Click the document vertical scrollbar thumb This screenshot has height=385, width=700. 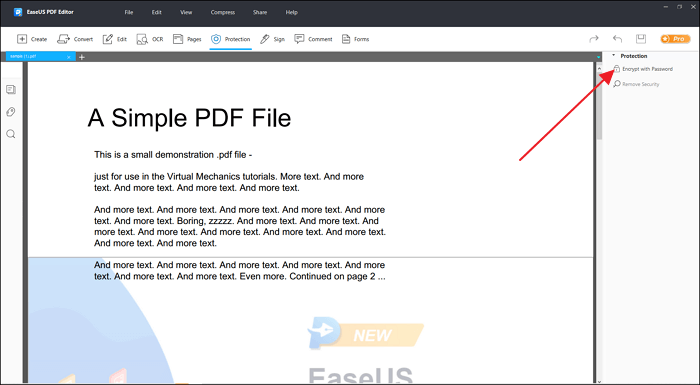[x=599, y=106]
